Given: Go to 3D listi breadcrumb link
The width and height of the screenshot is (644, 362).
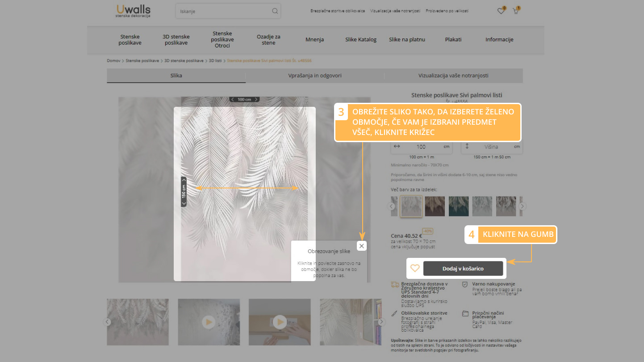Looking at the screenshot, I should tap(215, 60).
